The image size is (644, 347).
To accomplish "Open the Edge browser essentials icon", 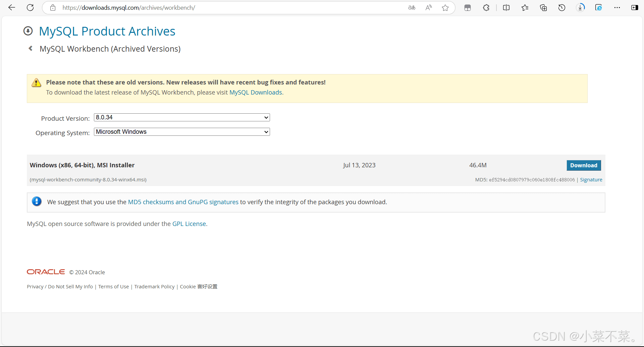I will point(599,7).
